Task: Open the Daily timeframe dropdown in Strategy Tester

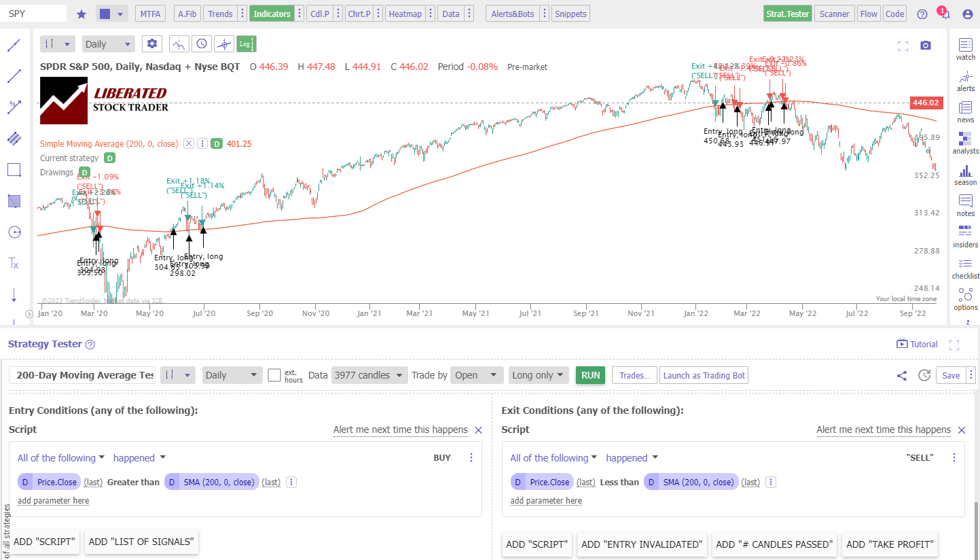Action: coord(232,374)
